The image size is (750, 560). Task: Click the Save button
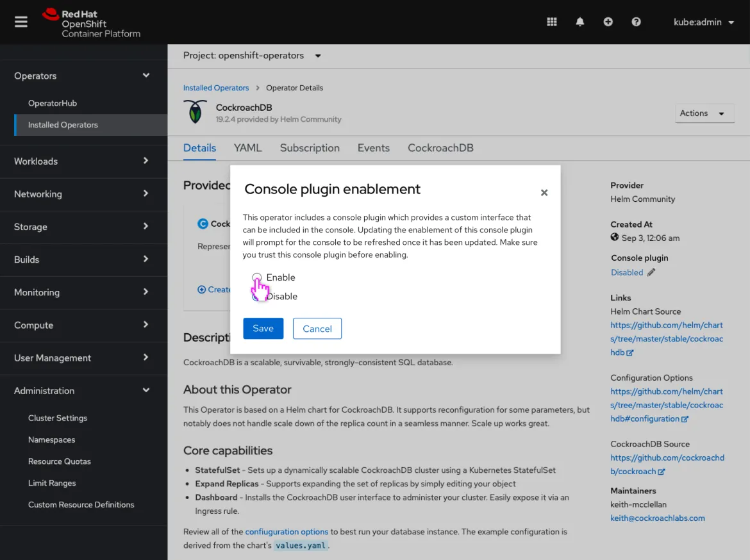[x=263, y=328]
